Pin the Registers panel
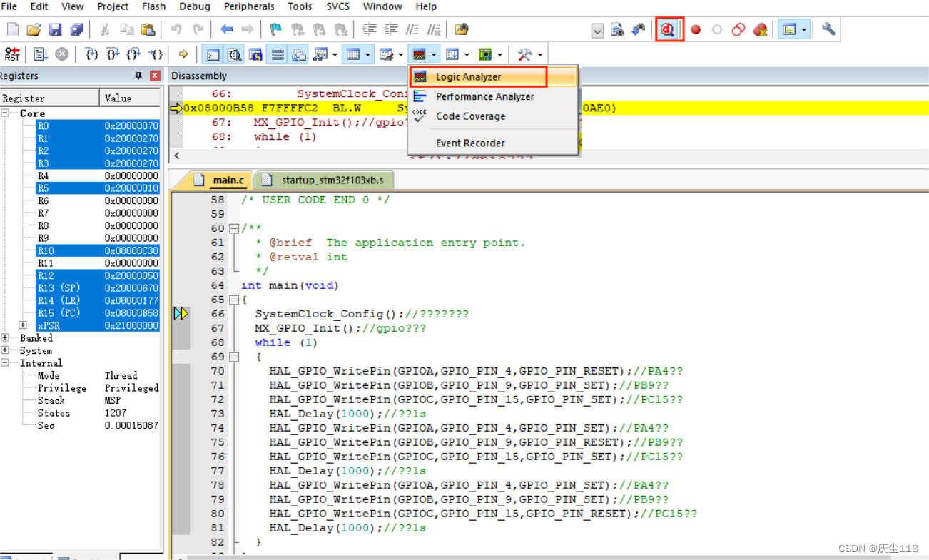Screen dimensions: 929x560 138,76
